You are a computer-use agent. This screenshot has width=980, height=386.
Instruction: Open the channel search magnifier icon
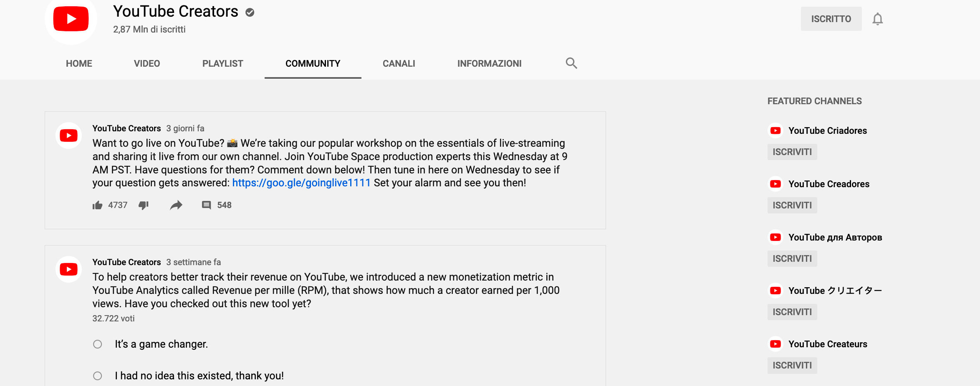[x=571, y=63]
